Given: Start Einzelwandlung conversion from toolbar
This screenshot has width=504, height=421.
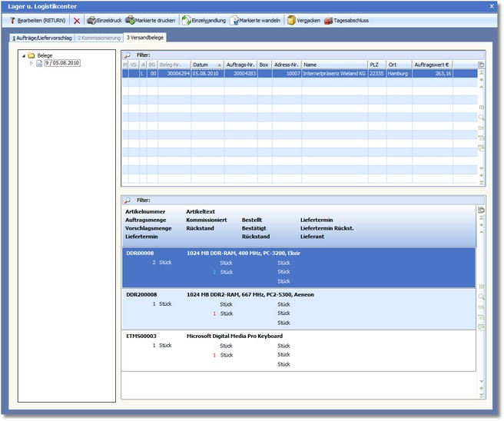Looking at the screenshot, I should tap(203, 21).
